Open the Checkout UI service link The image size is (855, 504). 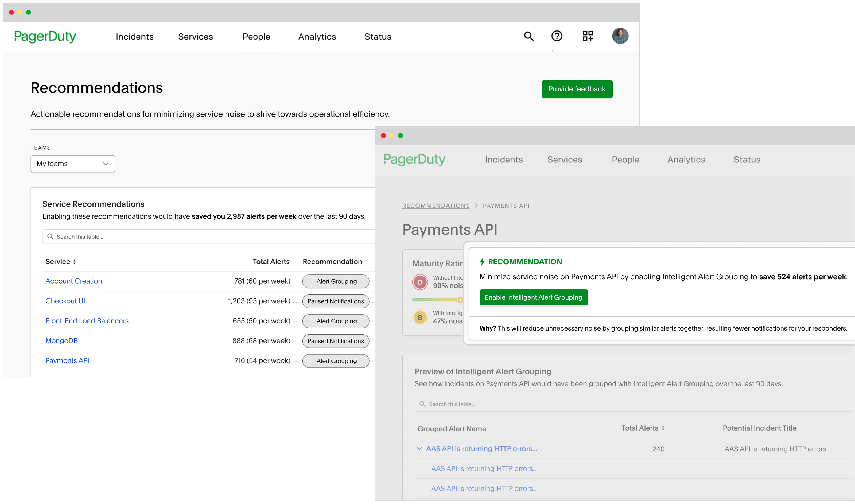(65, 301)
